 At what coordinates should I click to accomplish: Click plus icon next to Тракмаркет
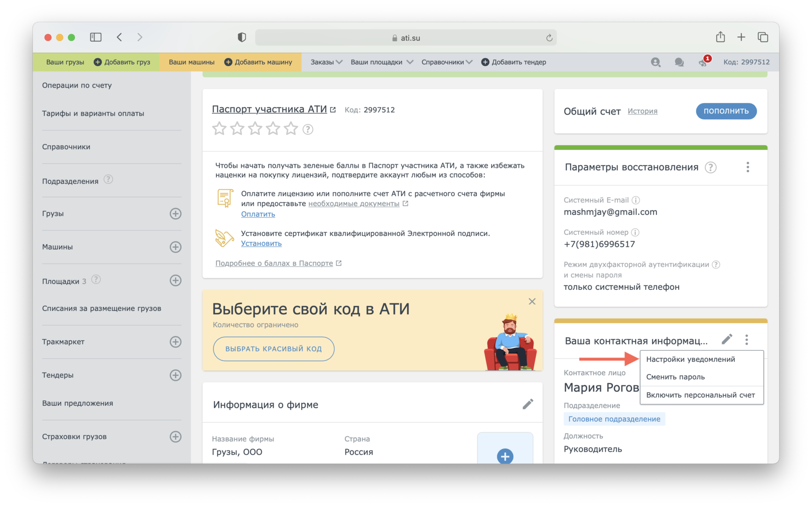(x=175, y=342)
